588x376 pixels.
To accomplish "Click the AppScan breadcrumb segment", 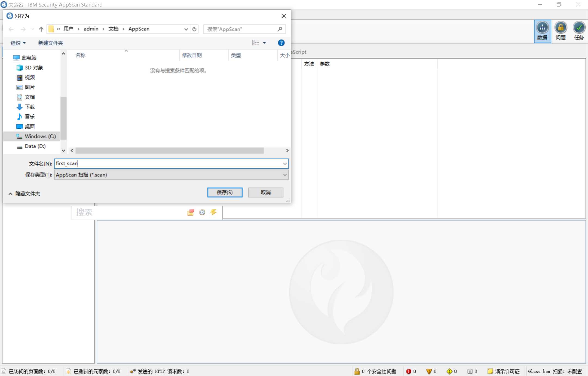I will click(x=139, y=29).
